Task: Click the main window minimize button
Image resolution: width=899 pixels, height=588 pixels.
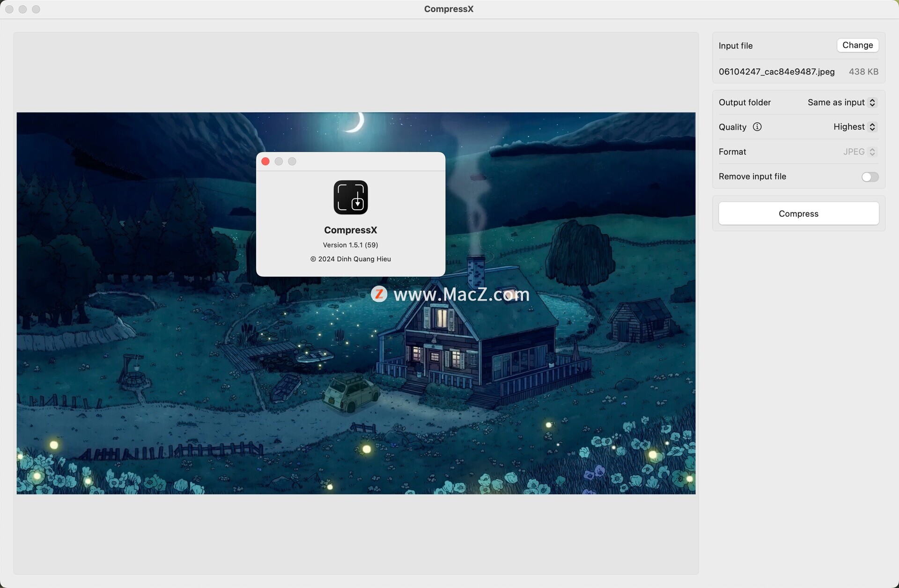Action: click(x=22, y=9)
